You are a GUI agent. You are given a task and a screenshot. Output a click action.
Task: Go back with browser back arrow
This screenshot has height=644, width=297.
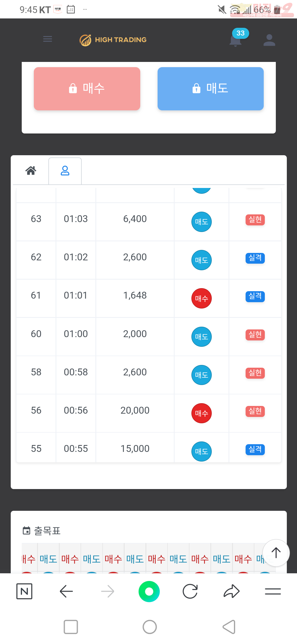point(66,591)
